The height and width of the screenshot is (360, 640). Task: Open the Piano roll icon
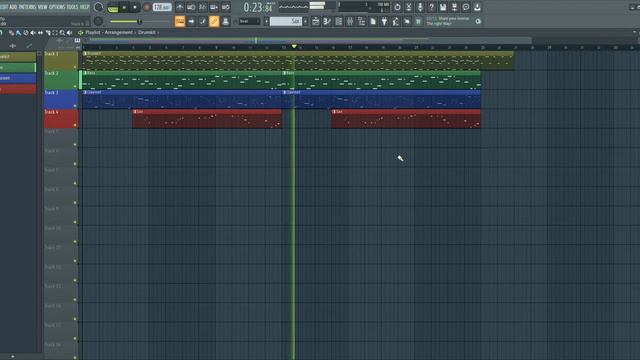327,22
